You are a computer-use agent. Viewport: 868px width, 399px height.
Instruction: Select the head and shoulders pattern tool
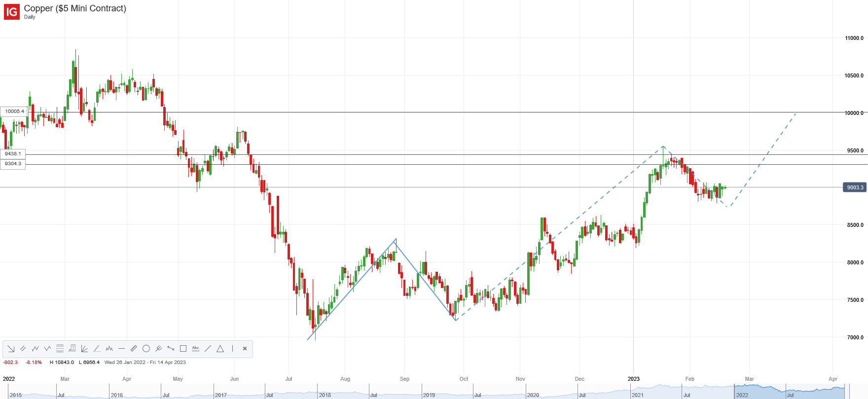click(109, 349)
